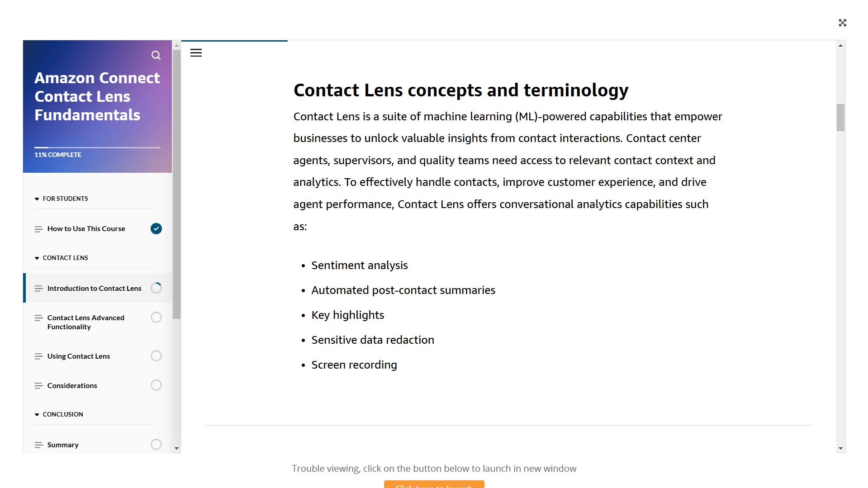Click the main content vertical scrollbar thumb

(840, 118)
